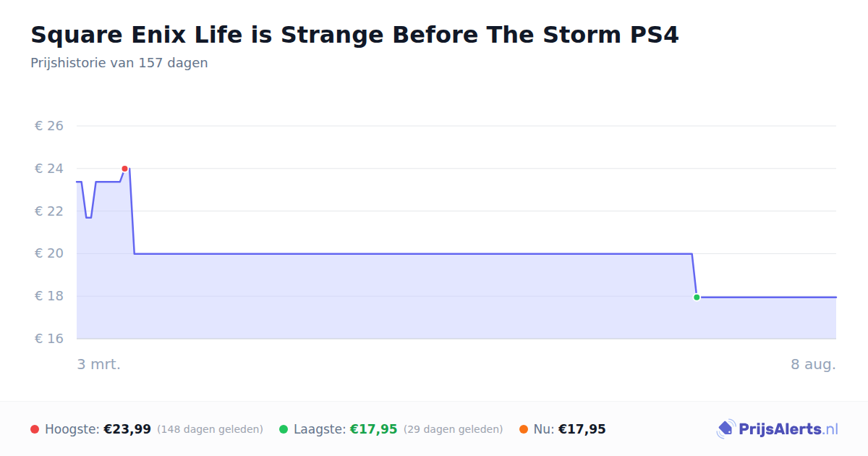Click the € 16 axis label
The width and height of the screenshot is (868, 456).
point(49,339)
